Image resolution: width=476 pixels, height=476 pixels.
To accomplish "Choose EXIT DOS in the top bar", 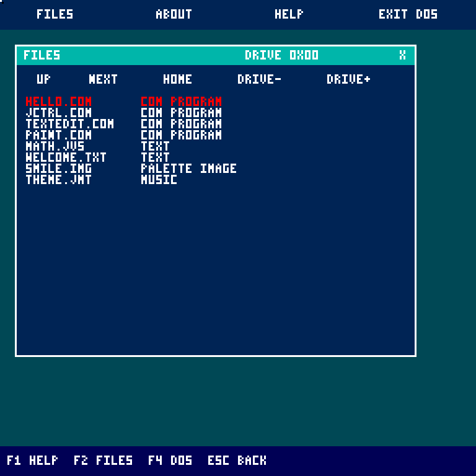I will tap(408, 14).
